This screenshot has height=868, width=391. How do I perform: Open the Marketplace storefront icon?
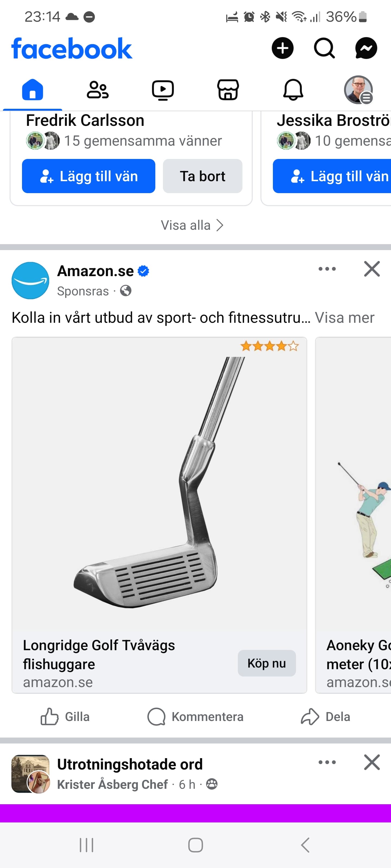point(228,90)
